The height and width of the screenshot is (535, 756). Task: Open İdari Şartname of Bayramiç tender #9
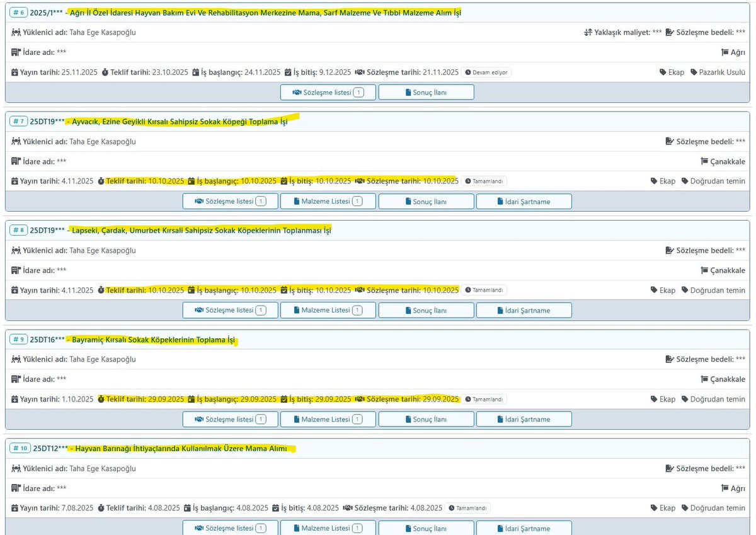[524, 419]
